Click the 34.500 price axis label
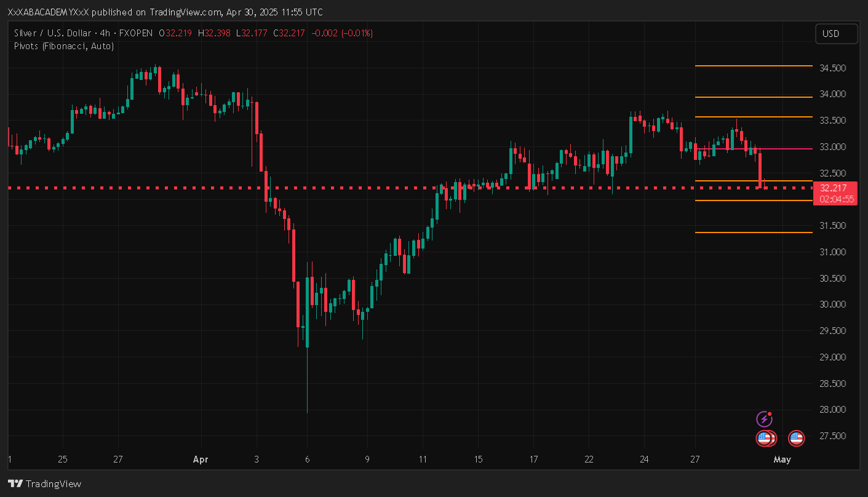 click(832, 68)
